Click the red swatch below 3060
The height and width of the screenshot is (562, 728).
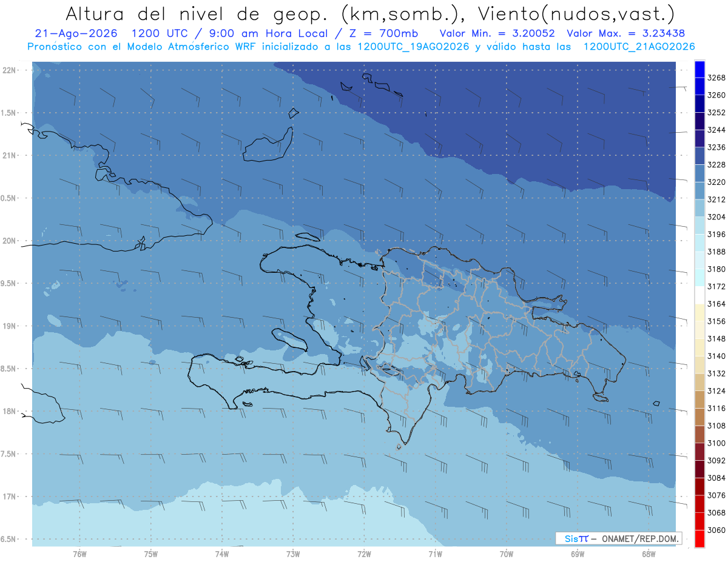(x=699, y=538)
